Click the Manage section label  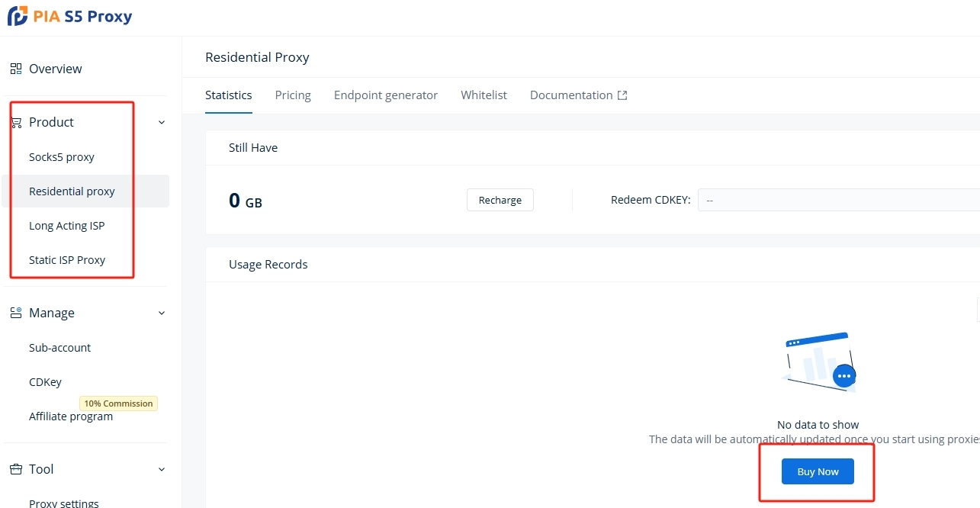(x=52, y=313)
